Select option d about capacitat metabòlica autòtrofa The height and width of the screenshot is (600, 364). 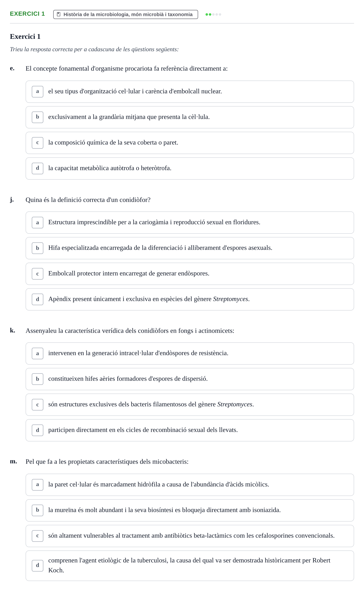[x=190, y=168]
